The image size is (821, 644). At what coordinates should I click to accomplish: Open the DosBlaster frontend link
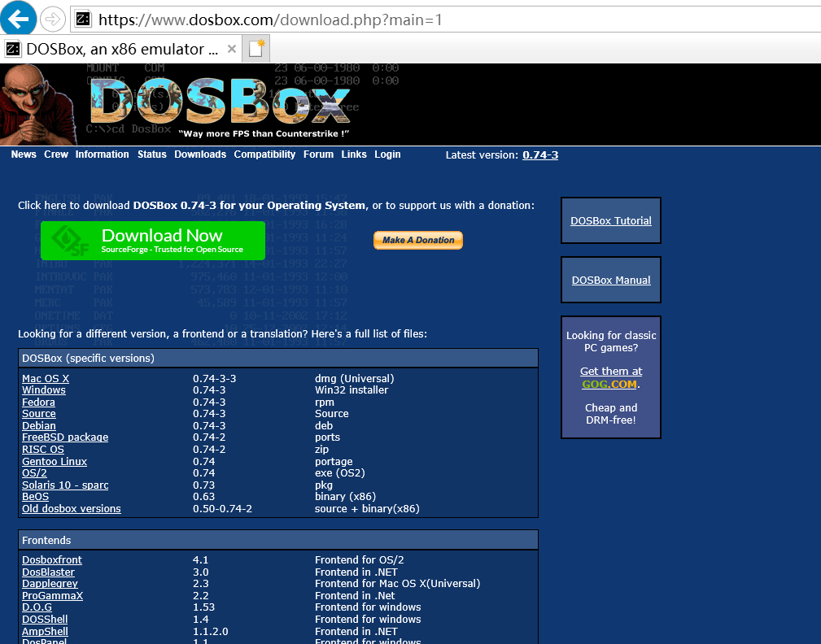click(48, 572)
